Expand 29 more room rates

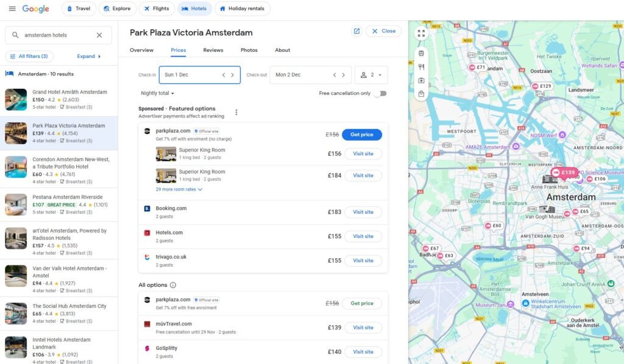pos(179,189)
